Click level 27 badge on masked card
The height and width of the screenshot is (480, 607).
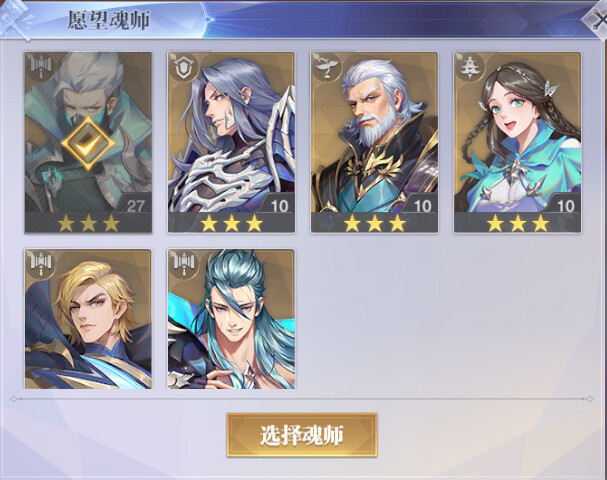click(135, 206)
